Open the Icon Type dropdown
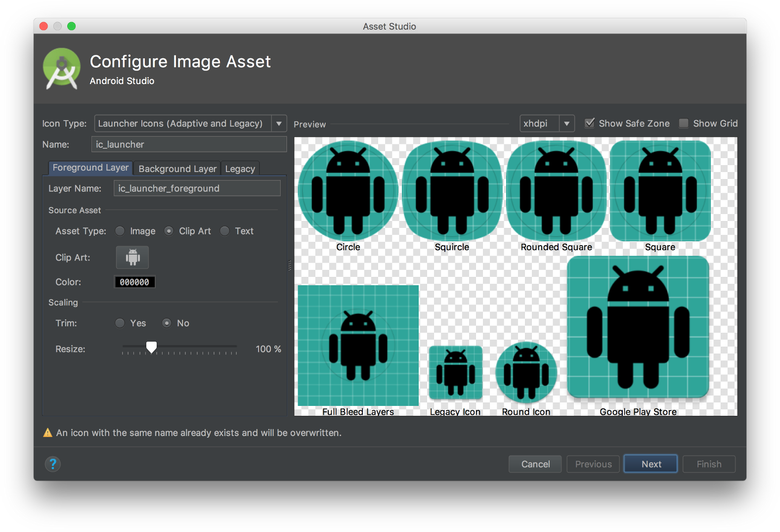 pos(190,123)
